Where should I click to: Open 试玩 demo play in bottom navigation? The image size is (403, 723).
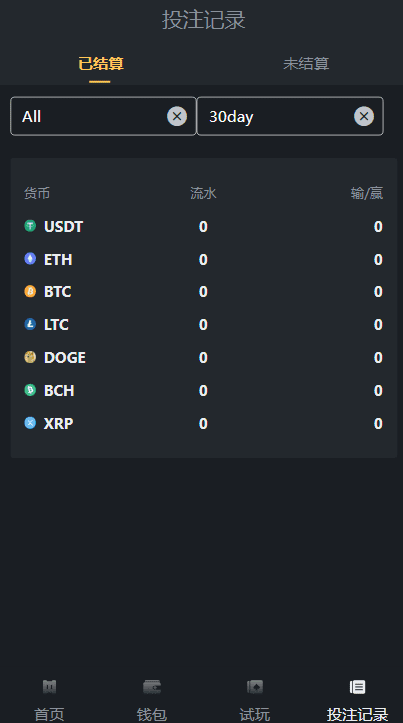tap(255, 700)
